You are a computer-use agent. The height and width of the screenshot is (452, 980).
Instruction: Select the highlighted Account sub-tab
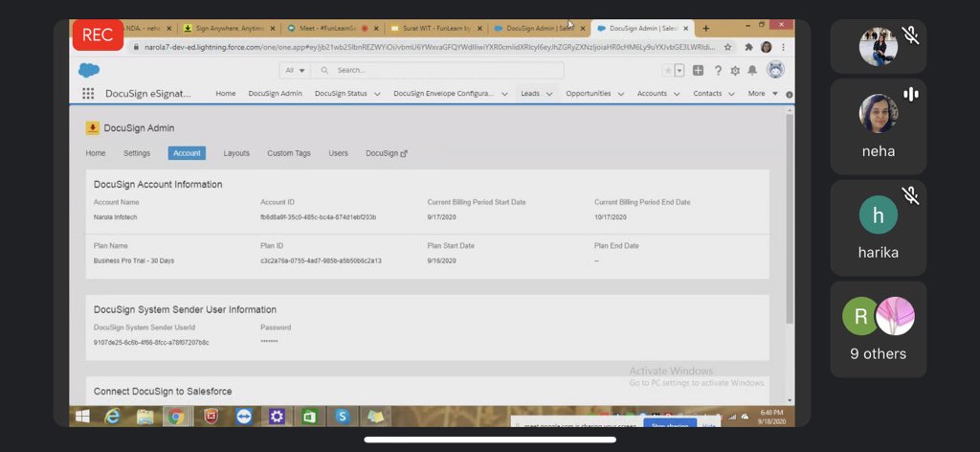point(187,153)
